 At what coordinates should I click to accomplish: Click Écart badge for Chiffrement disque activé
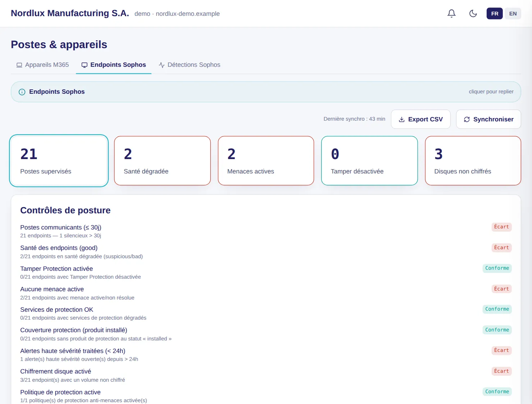[501, 371]
